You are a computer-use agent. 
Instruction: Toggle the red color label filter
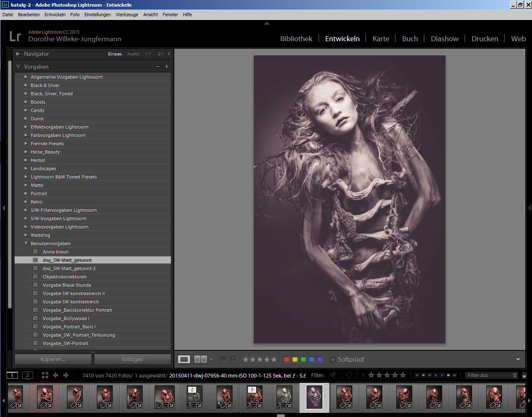tap(417, 375)
